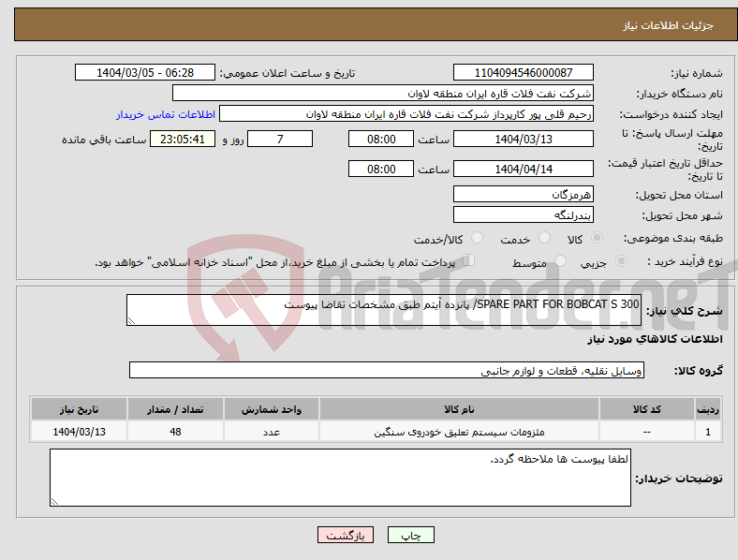Toggle the Islamic treasury payment checkbox

(x=469, y=260)
